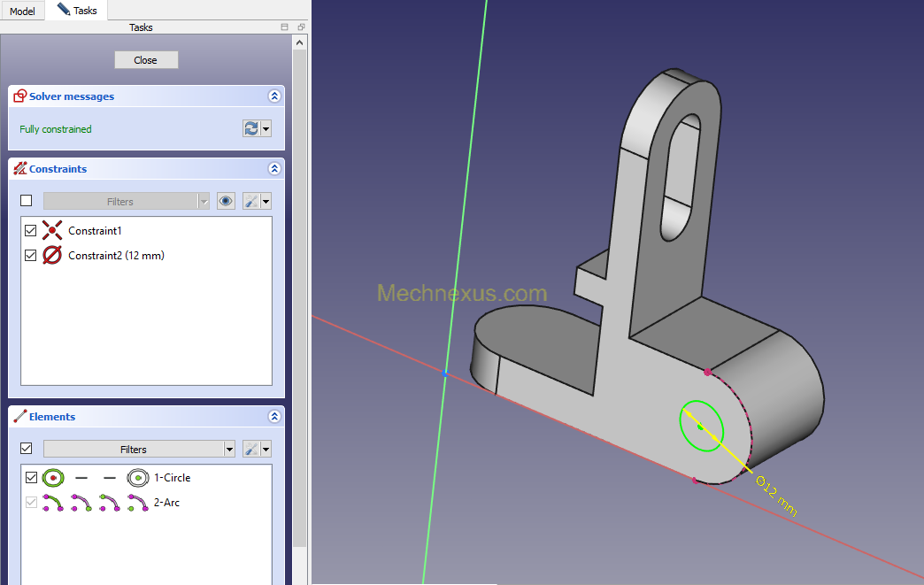The height and width of the screenshot is (585, 924).
Task: Click the first arc icon in 2-Arc row
Action: [x=53, y=503]
